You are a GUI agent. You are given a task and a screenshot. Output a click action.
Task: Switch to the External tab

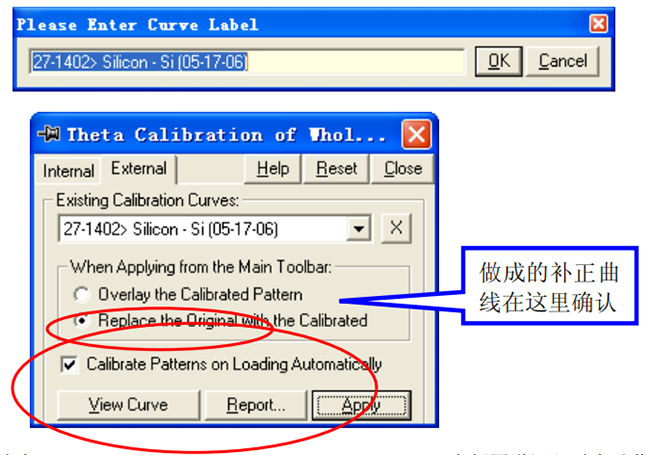(139, 169)
